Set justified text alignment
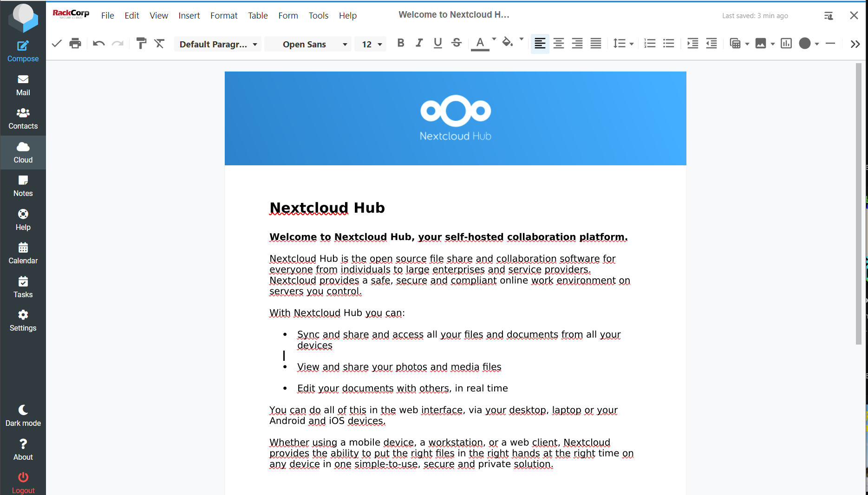 click(596, 44)
